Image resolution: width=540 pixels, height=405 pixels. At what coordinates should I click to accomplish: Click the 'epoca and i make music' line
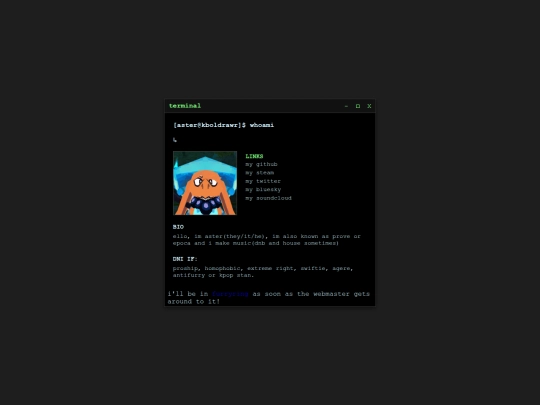tap(256, 243)
